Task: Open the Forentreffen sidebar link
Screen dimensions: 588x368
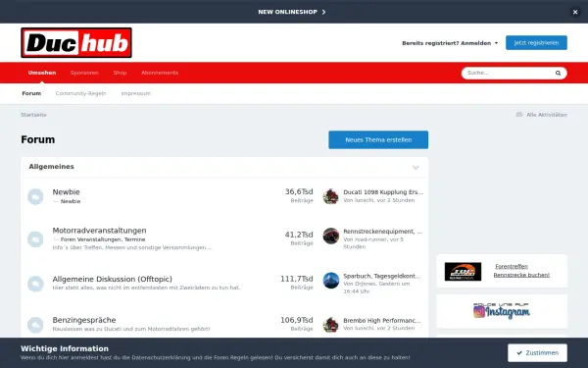Action: click(512, 267)
